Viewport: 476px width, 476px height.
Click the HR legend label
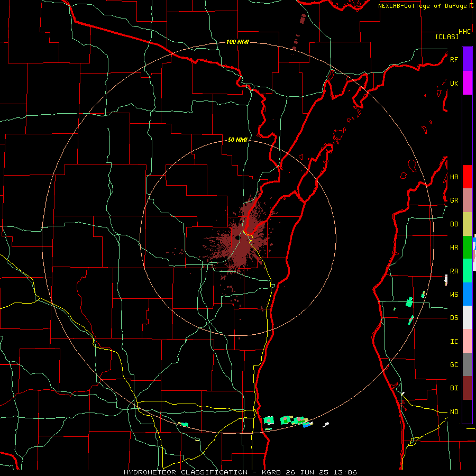point(454,248)
